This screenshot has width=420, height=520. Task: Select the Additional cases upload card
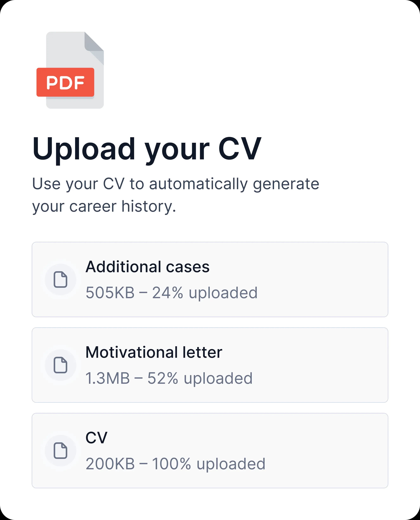pyautogui.click(x=210, y=279)
